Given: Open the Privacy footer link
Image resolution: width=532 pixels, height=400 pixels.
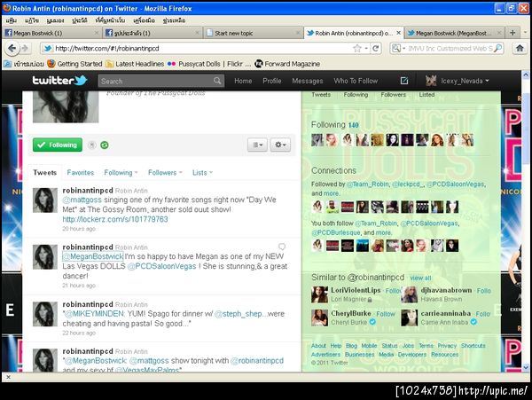Looking at the screenshot, I should pyautogui.click(x=447, y=345).
